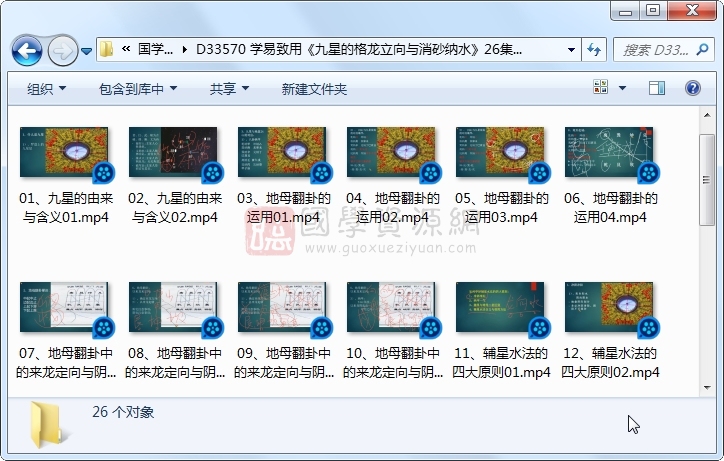The width and height of the screenshot is (724, 461).
Task: Click media player badge on video 06
Action: point(649,173)
